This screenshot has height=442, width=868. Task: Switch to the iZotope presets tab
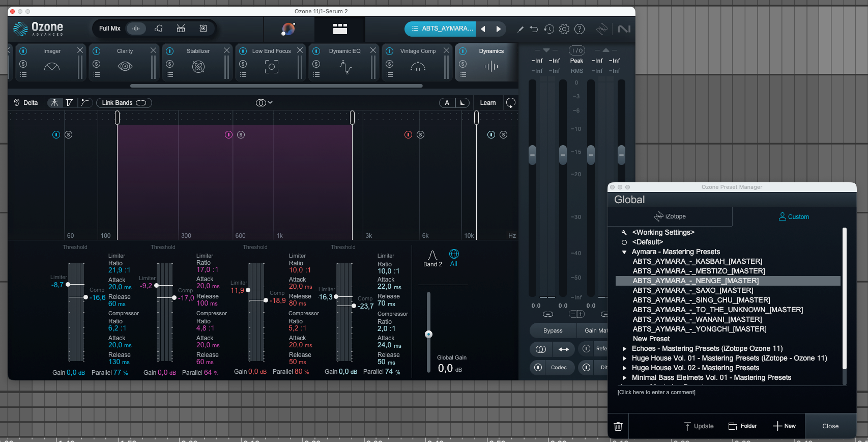click(x=670, y=216)
